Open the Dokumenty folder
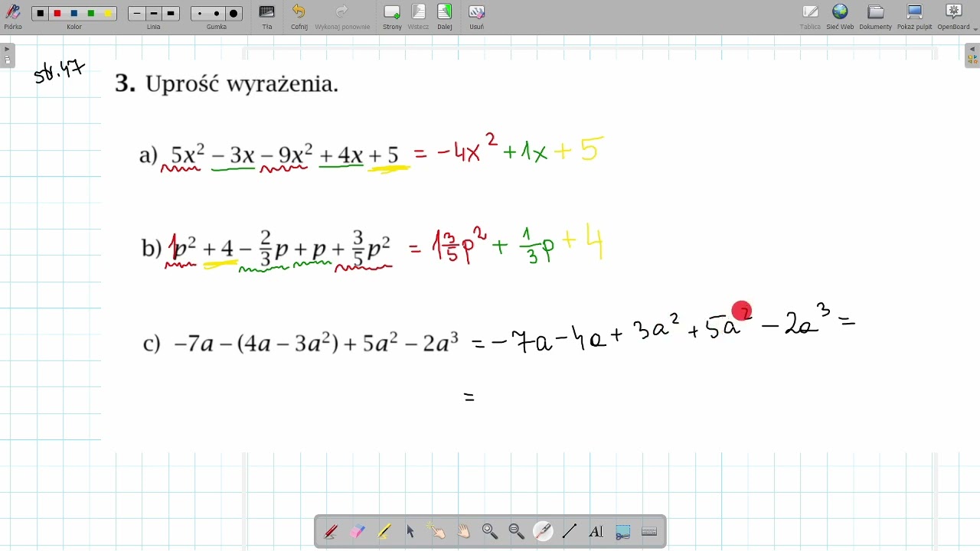This screenshot has height=551, width=980. tap(876, 15)
